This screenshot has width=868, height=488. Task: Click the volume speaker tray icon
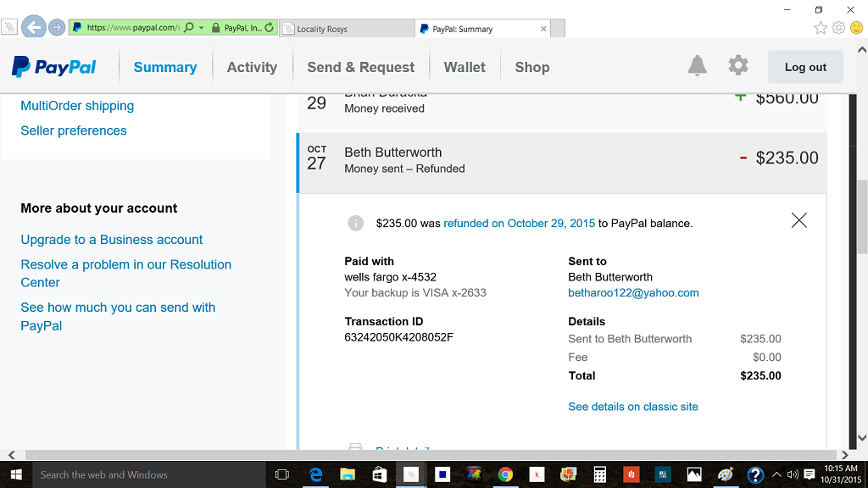coord(793,474)
